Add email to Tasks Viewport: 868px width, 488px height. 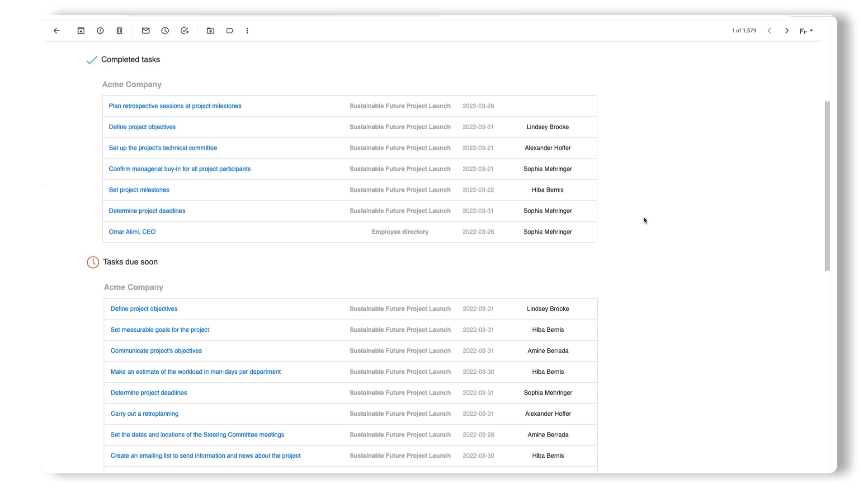(184, 31)
